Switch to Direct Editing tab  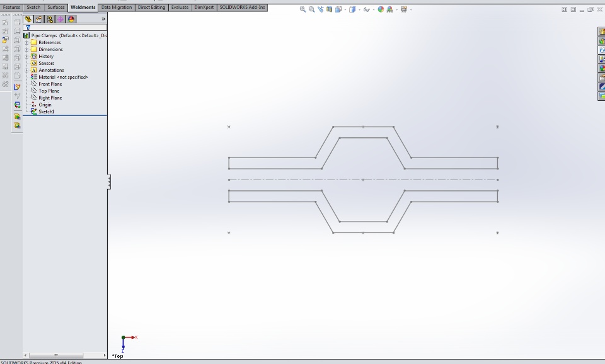[151, 8]
